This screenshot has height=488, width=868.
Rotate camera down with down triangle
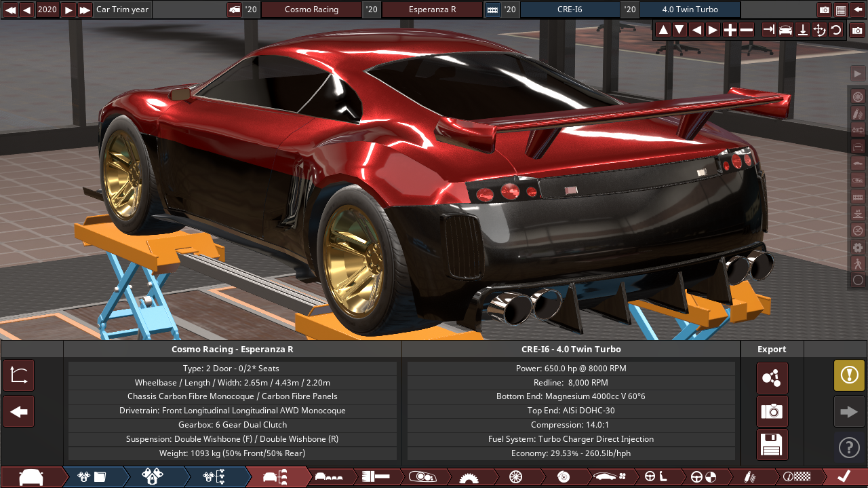(x=679, y=30)
